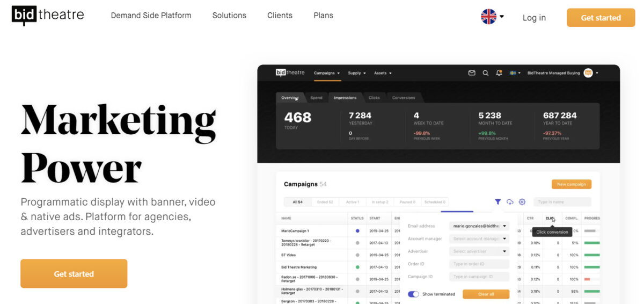The width and height of the screenshot is (644, 304).
Task: Click the green status dot for Bid Theatre Marketing
Action: click(357, 267)
